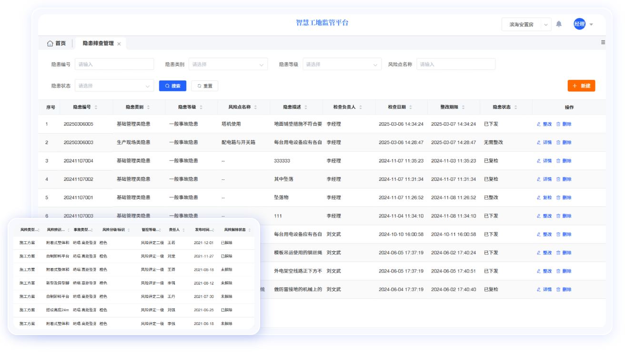Open the 隐患类别 filter dropdown
Screen dimensions: 644x355
point(228,64)
